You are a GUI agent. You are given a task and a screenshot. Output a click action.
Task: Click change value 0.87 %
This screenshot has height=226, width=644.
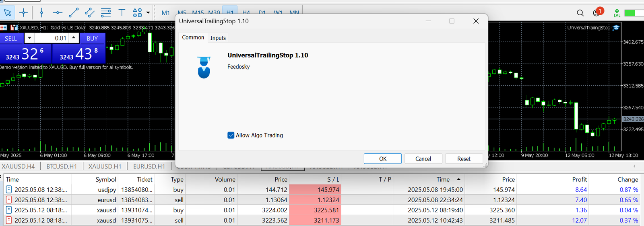(x=629, y=189)
